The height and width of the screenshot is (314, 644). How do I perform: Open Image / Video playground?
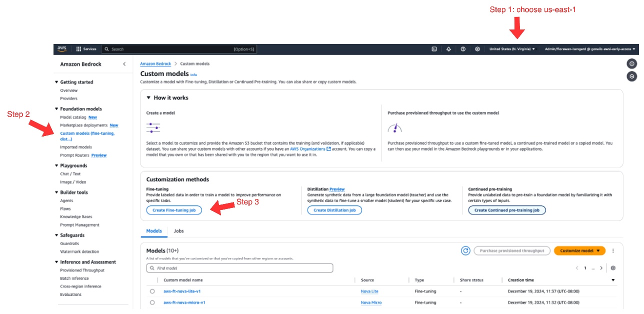click(73, 182)
